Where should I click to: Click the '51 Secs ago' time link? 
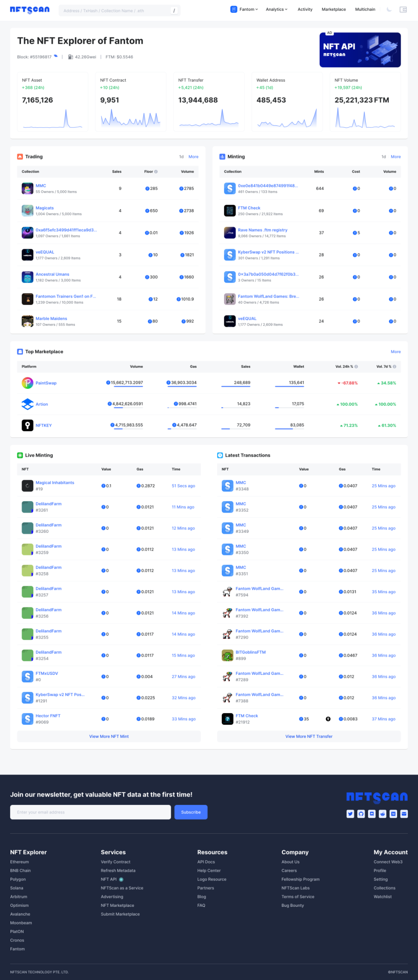[x=183, y=486]
